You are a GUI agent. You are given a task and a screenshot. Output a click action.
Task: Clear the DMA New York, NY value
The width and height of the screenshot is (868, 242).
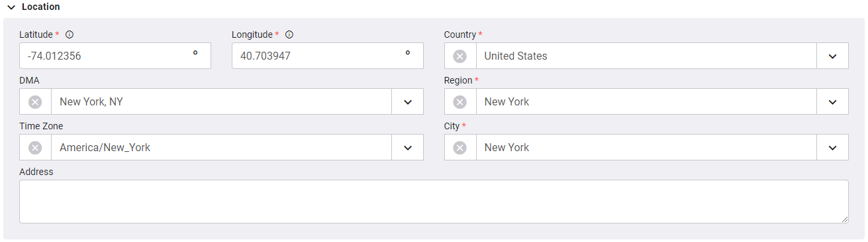[x=35, y=102]
